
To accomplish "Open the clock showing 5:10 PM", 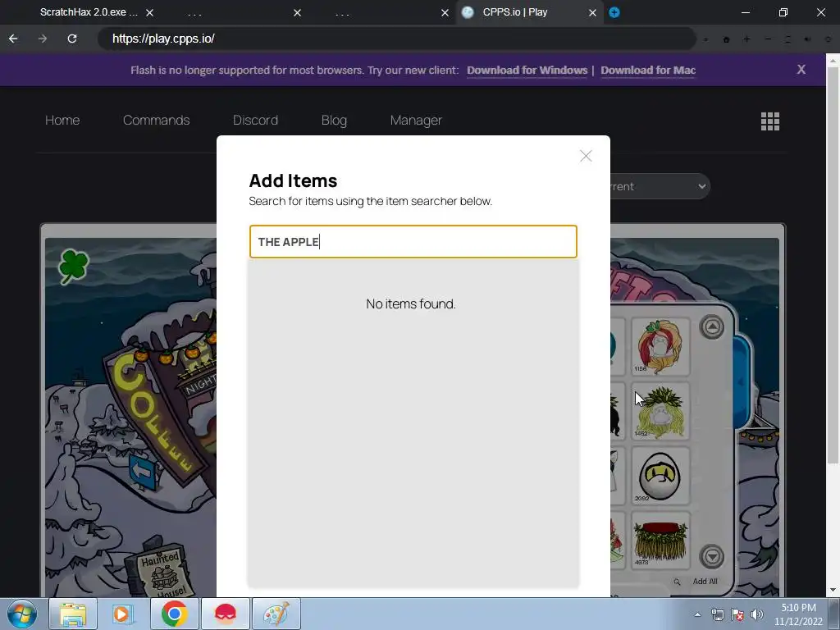I will [798, 614].
